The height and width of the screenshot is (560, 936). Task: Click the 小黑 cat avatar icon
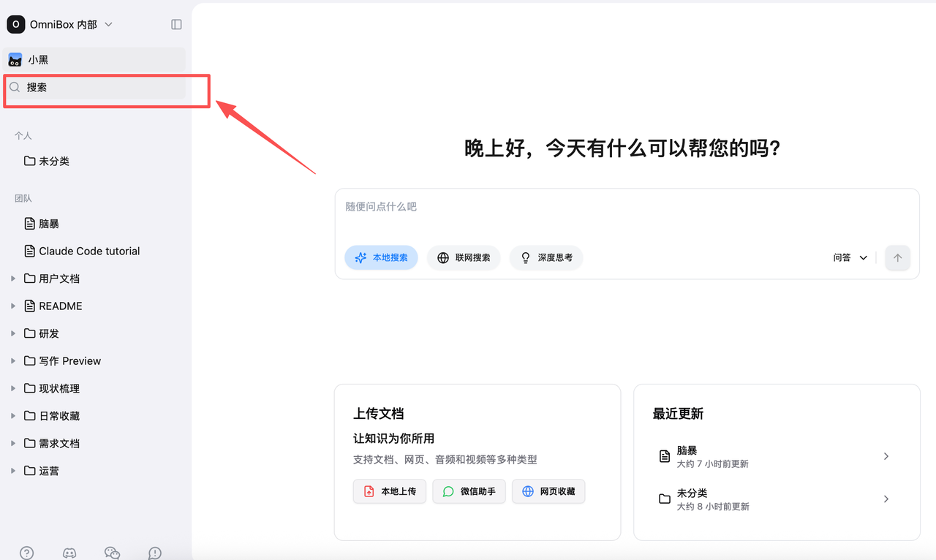click(x=15, y=60)
